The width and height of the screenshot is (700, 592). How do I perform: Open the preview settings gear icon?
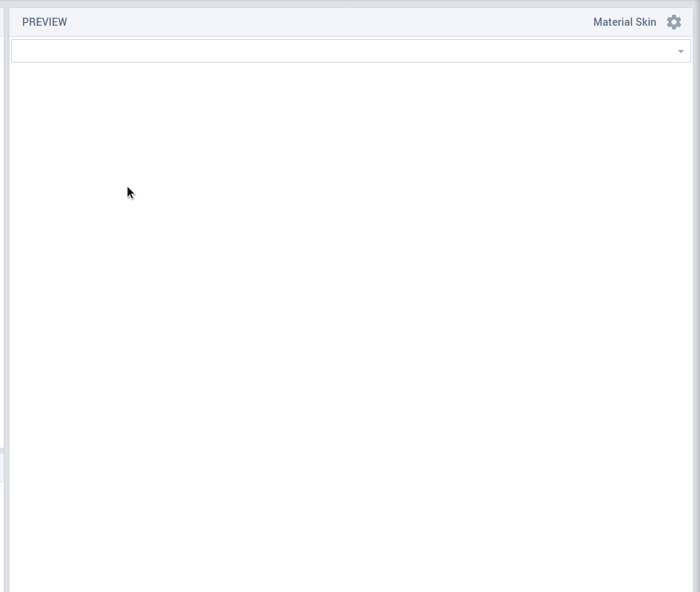point(673,22)
